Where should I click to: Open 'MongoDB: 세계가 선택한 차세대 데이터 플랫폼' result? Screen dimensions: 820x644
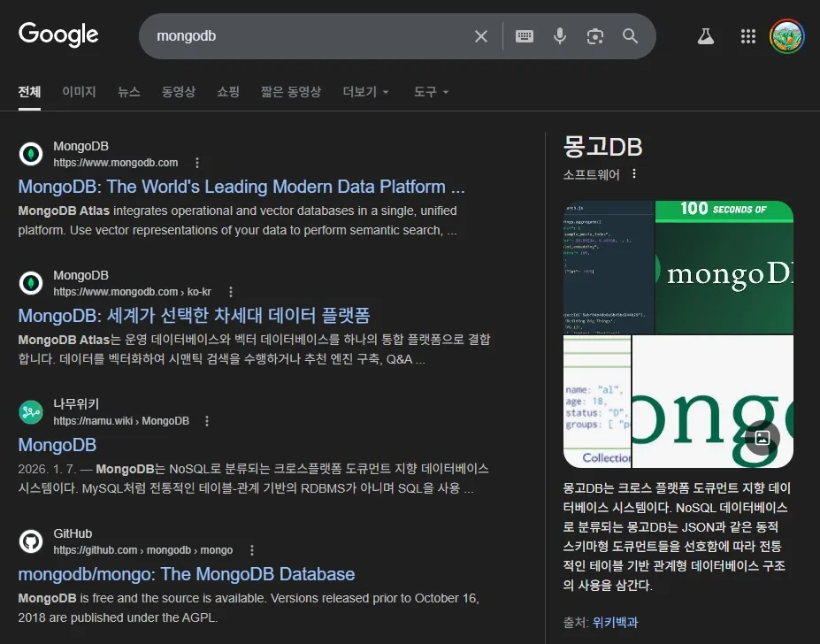pos(194,316)
